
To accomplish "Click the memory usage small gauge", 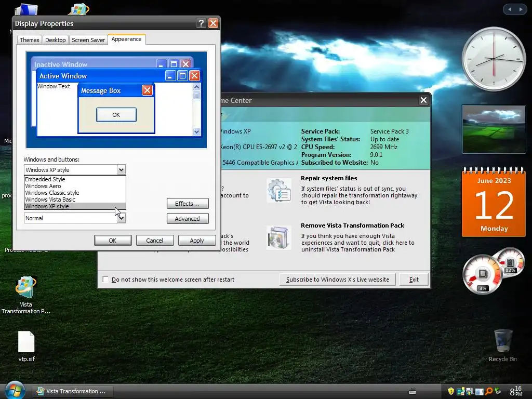I will [x=510, y=263].
